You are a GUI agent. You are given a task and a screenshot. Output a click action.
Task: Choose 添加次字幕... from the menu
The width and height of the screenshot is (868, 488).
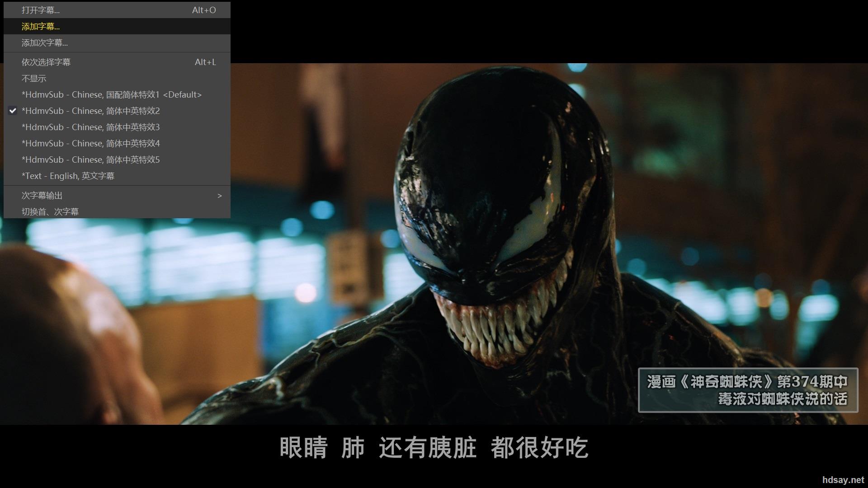(x=45, y=42)
